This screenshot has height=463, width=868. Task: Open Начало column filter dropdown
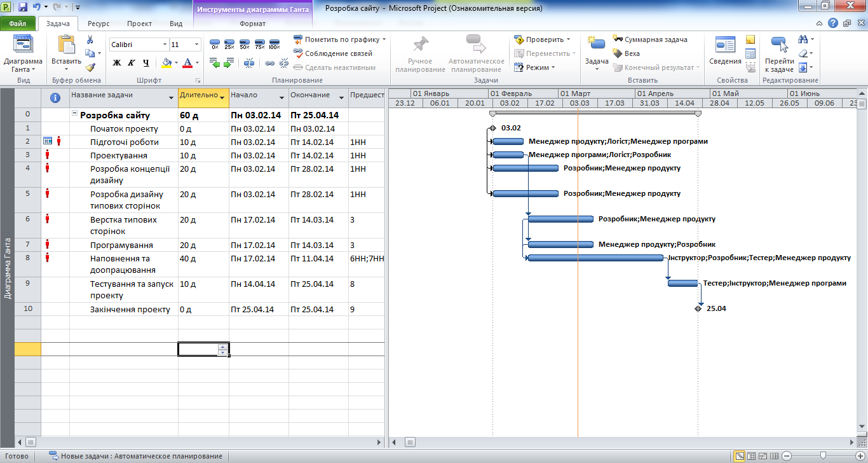point(282,97)
